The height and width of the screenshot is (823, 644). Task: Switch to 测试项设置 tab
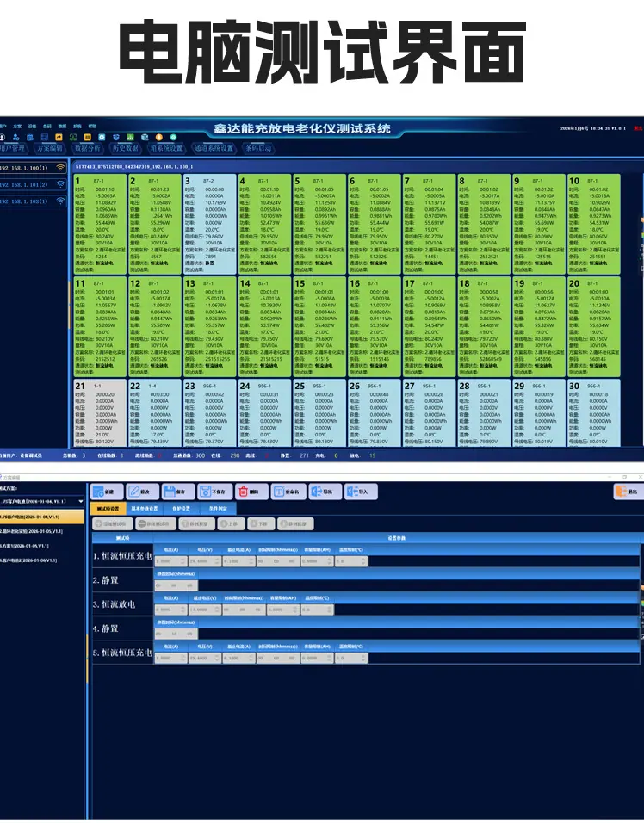point(108,509)
